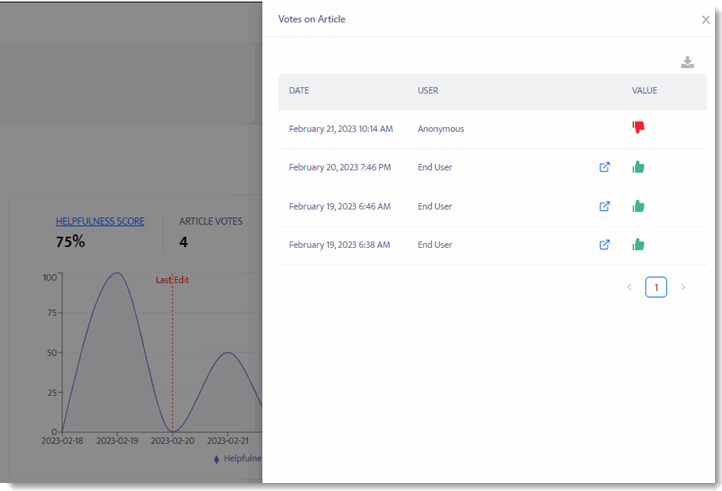Open external link for 6:38 AM vote

605,245
